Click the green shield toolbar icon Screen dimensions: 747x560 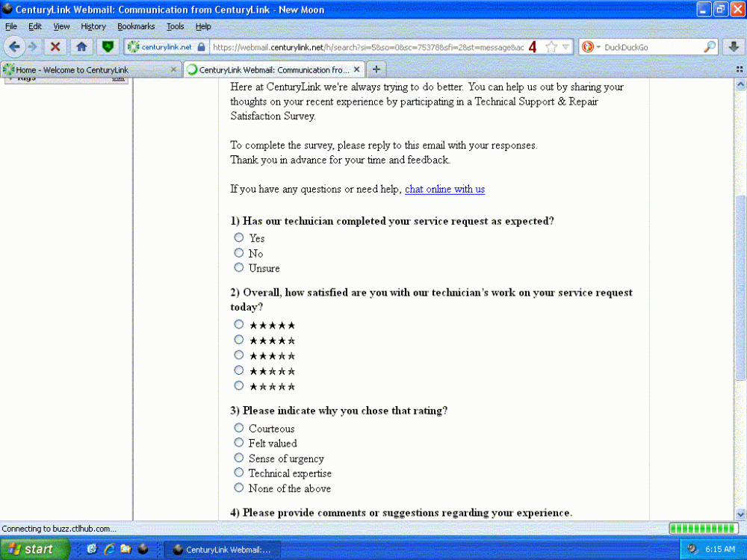click(108, 46)
